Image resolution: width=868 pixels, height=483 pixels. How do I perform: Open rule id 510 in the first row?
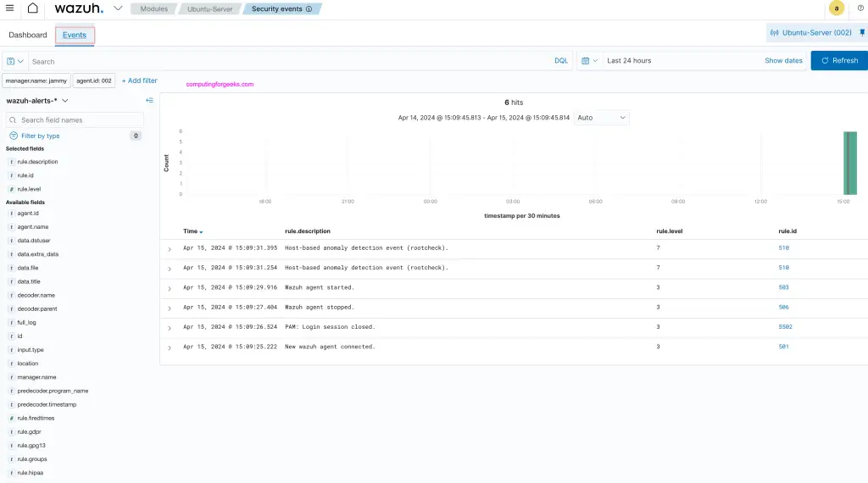click(x=783, y=248)
